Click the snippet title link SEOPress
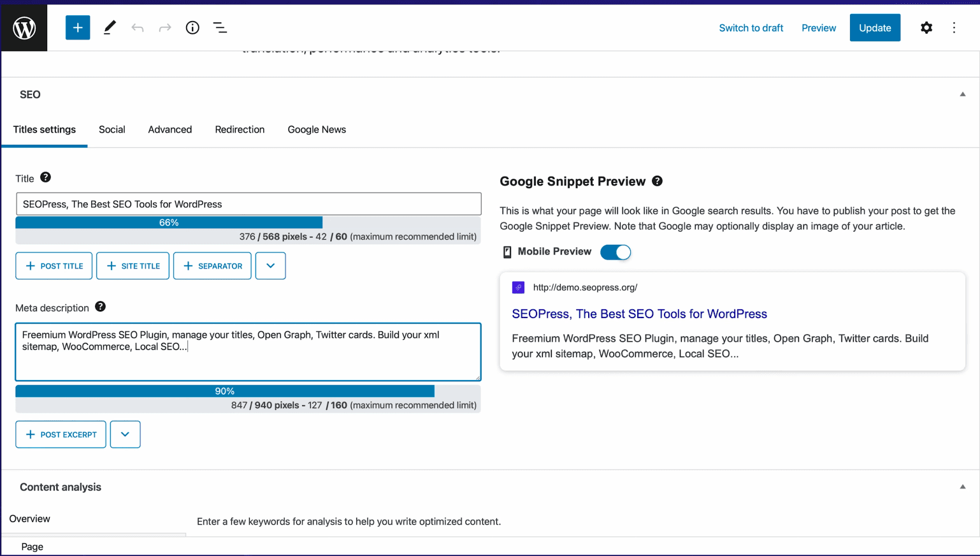 (639, 314)
